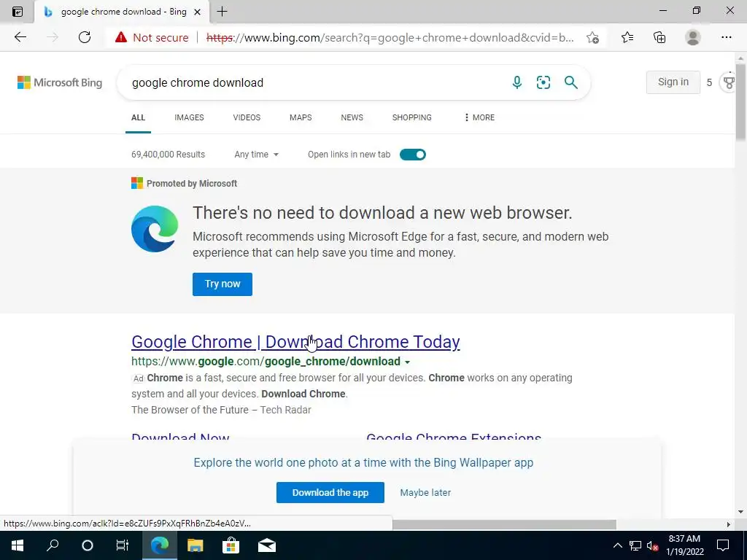Switch to the MAPS tab
747x560 pixels.
tap(301, 117)
